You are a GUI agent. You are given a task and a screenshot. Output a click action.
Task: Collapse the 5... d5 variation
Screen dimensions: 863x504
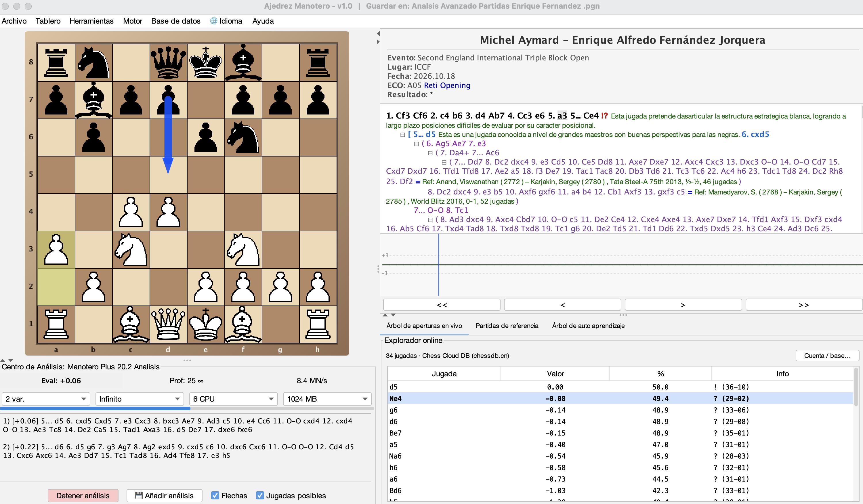tap(403, 135)
